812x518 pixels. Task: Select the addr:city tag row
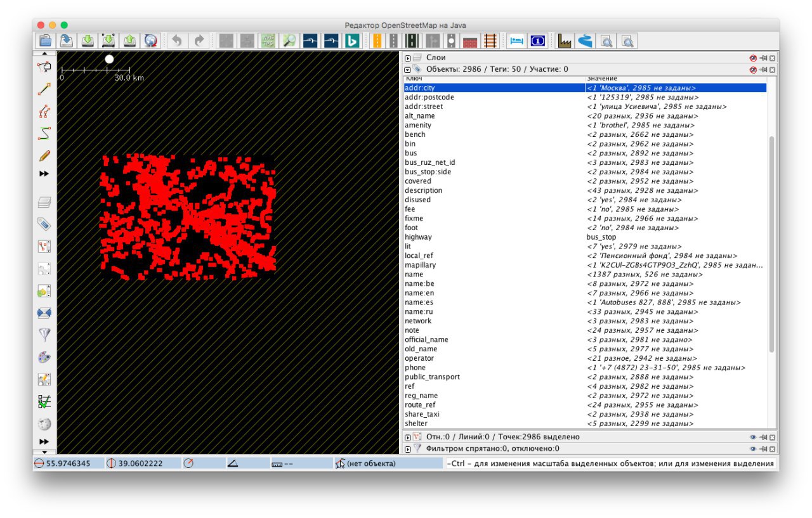(585, 88)
